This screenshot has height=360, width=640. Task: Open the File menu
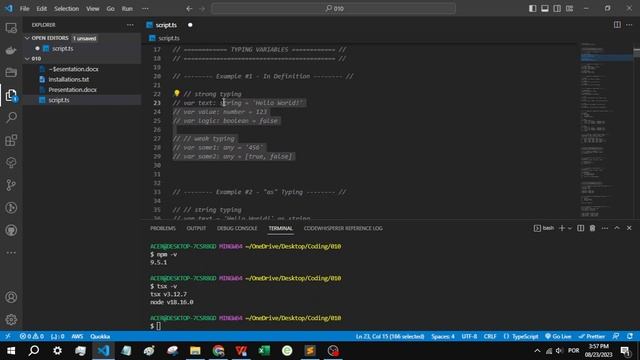click(x=24, y=8)
